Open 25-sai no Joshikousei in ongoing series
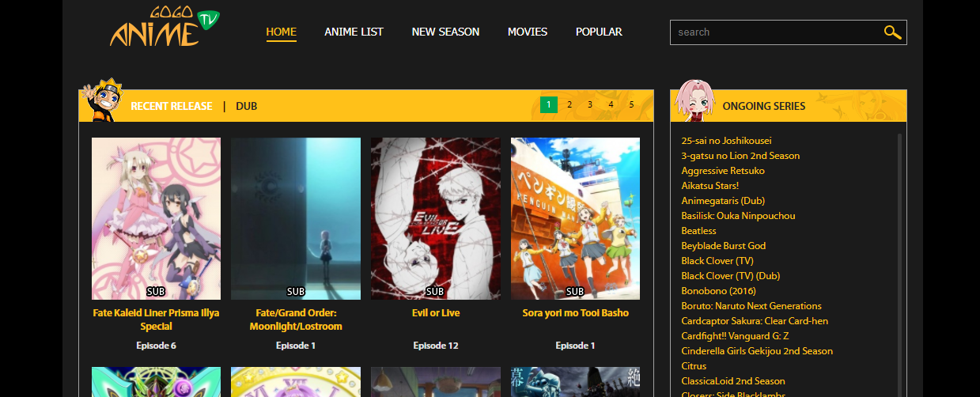Screen dimensions: 980x397 [x=726, y=141]
